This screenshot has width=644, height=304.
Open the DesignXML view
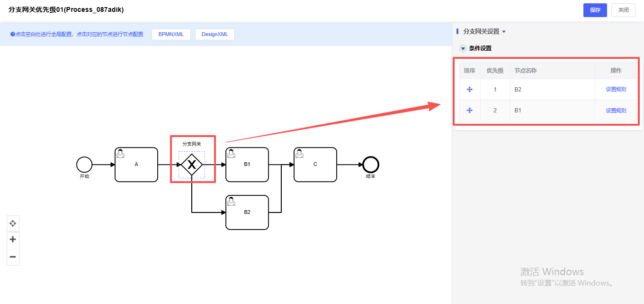coord(215,34)
